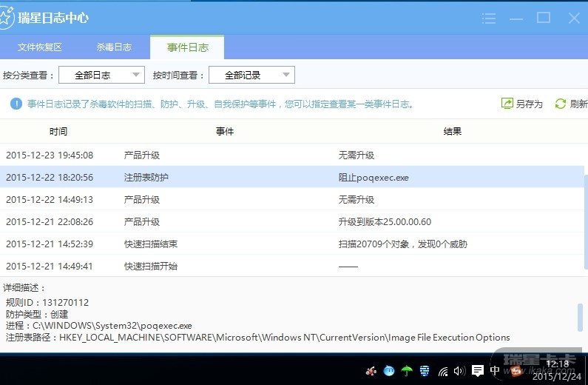588x385 pixels.
Task: Click the detail pane vertical scrollbar
Action: pos(580,318)
